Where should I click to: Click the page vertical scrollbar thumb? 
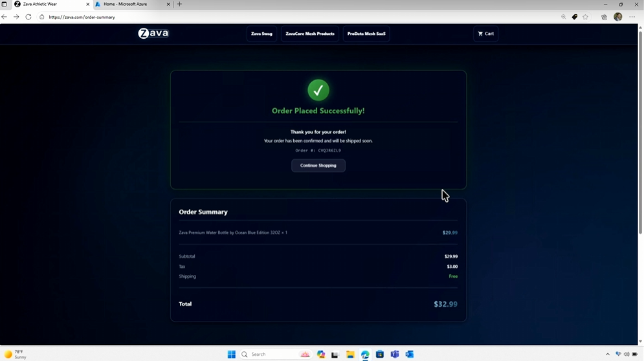[x=640, y=131]
